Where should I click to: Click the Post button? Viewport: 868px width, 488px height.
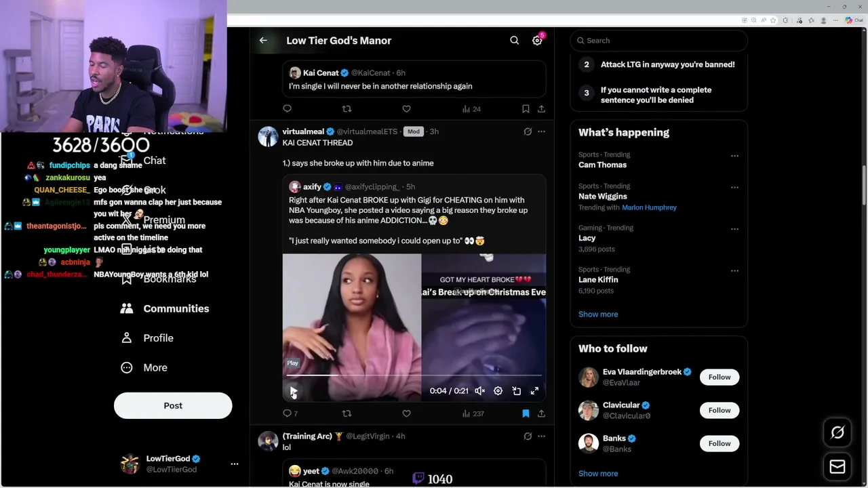[x=173, y=405]
